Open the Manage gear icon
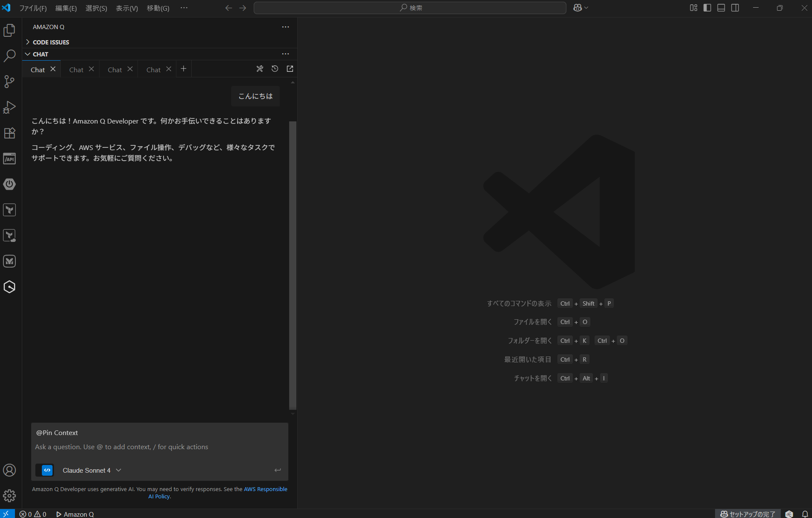Screen dimensions: 812x518 [x=9, y=496]
